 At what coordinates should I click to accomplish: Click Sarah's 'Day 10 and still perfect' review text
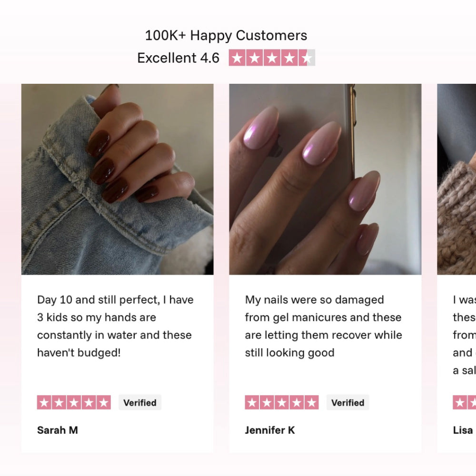point(115,326)
